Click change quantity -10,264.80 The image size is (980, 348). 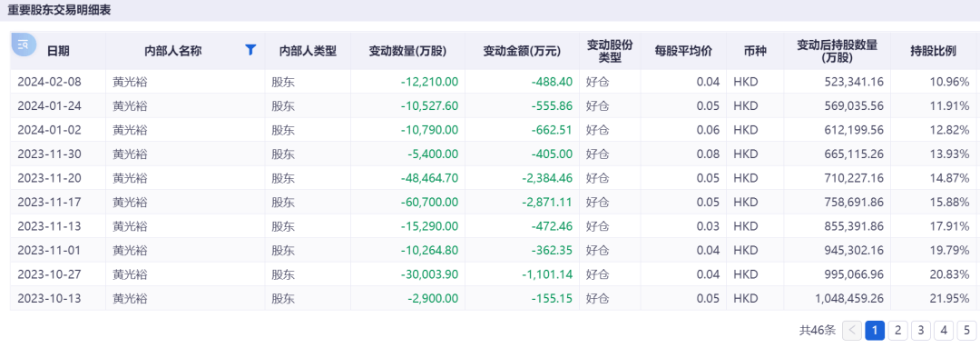(429, 251)
